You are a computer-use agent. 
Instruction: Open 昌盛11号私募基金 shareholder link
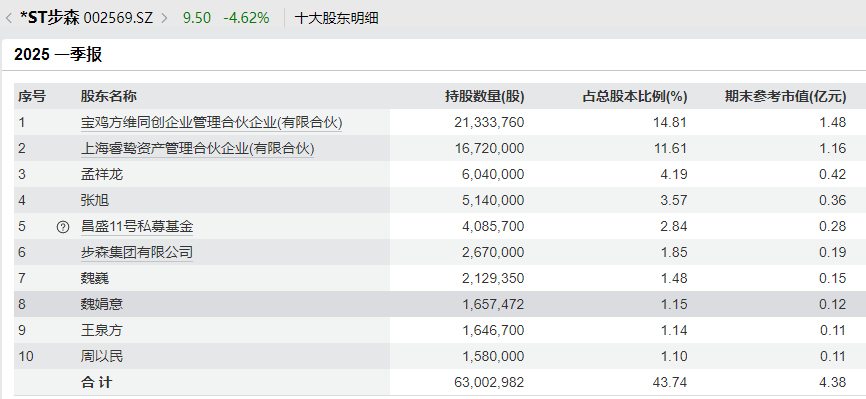coord(137,227)
